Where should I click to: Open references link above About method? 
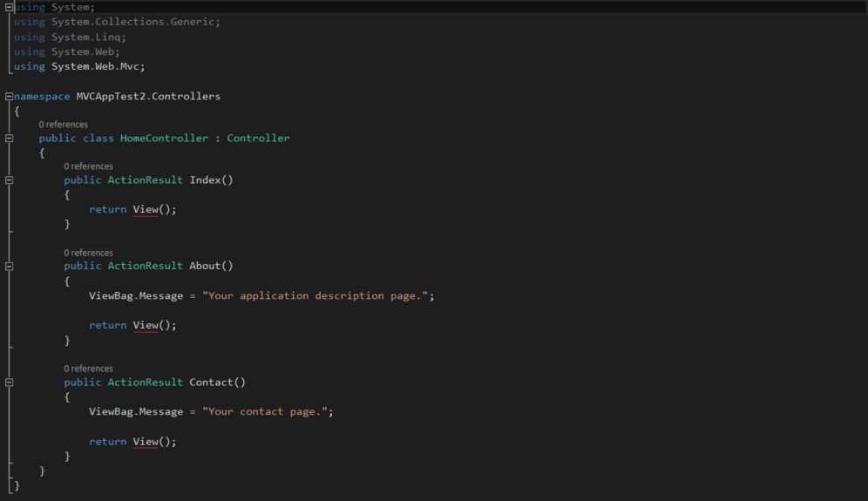pyautogui.click(x=88, y=253)
